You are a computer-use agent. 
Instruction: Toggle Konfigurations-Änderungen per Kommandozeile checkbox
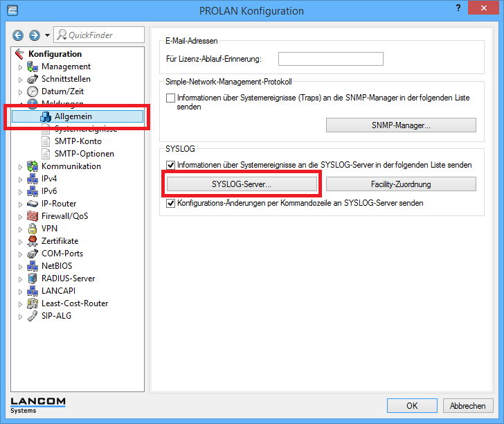(170, 203)
